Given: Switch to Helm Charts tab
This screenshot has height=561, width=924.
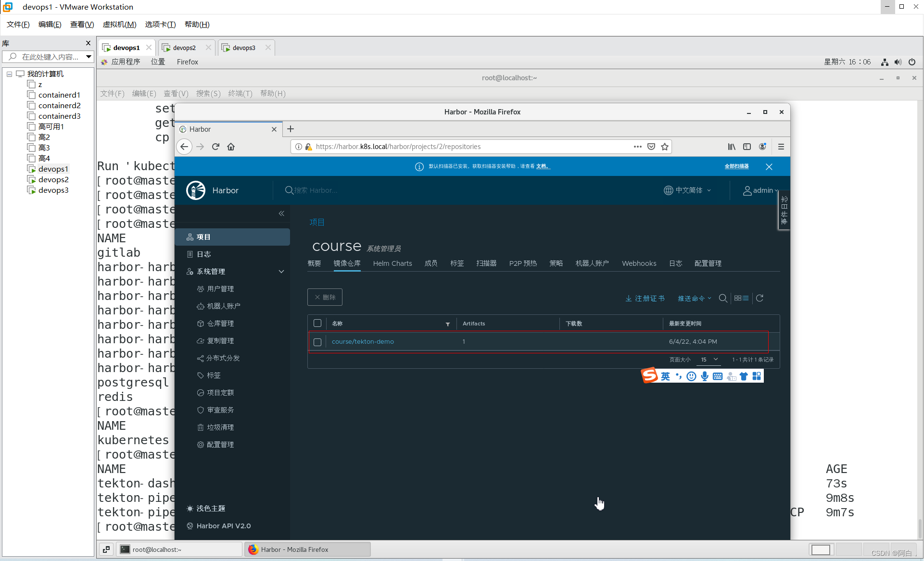Looking at the screenshot, I should [392, 263].
